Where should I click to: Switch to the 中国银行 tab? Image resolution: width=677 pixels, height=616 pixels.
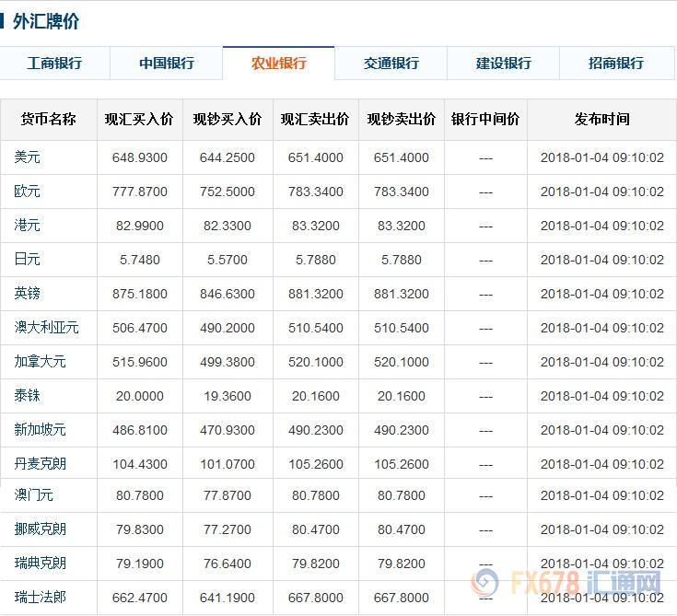coord(167,63)
